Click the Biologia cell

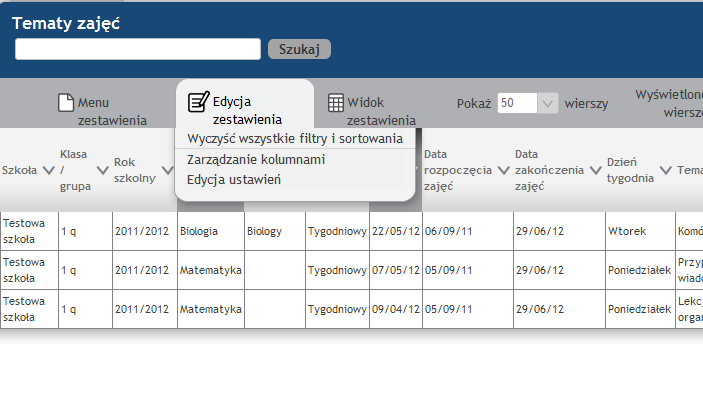pos(211,231)
